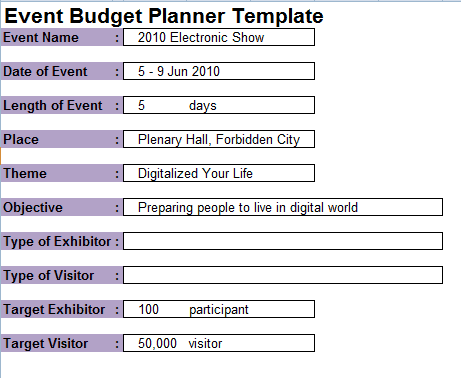Click the empty Type of Visitor field

tap(283, 275)
